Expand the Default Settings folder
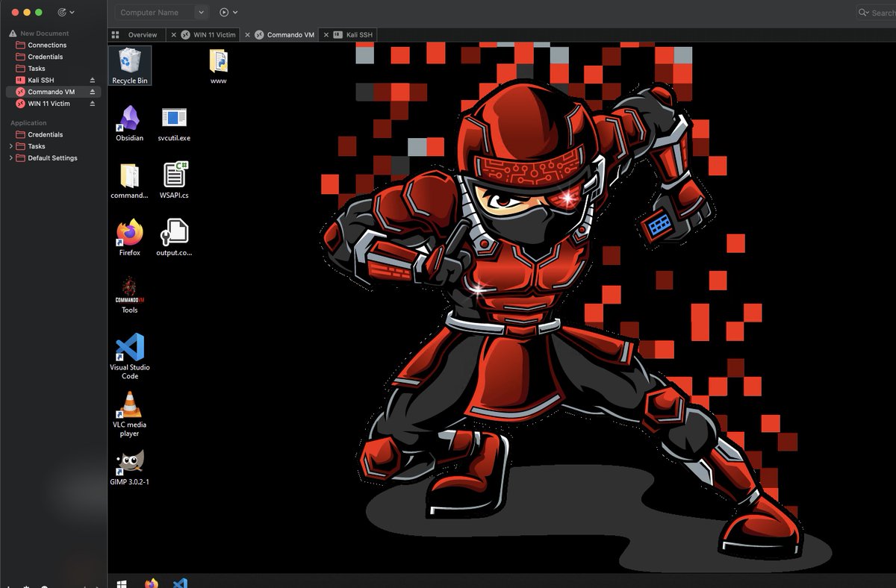This screenshot has height=588, width=896. pyautogui.click(x=11, y=158)
